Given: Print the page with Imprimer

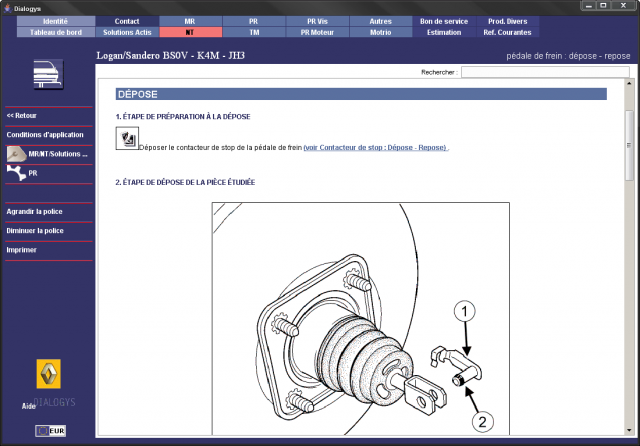Looking at the screenshot, I should pyautogui.click(x=22, y=250).
